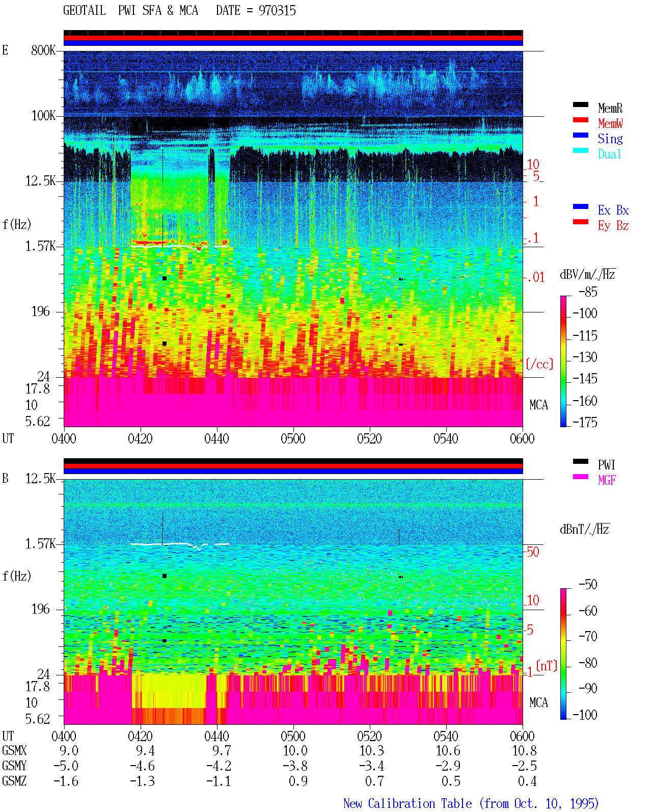The height and width of the screenshot is (812, 652).
Task: Click the black MemR legend swatch
Action: click(580, 104)
